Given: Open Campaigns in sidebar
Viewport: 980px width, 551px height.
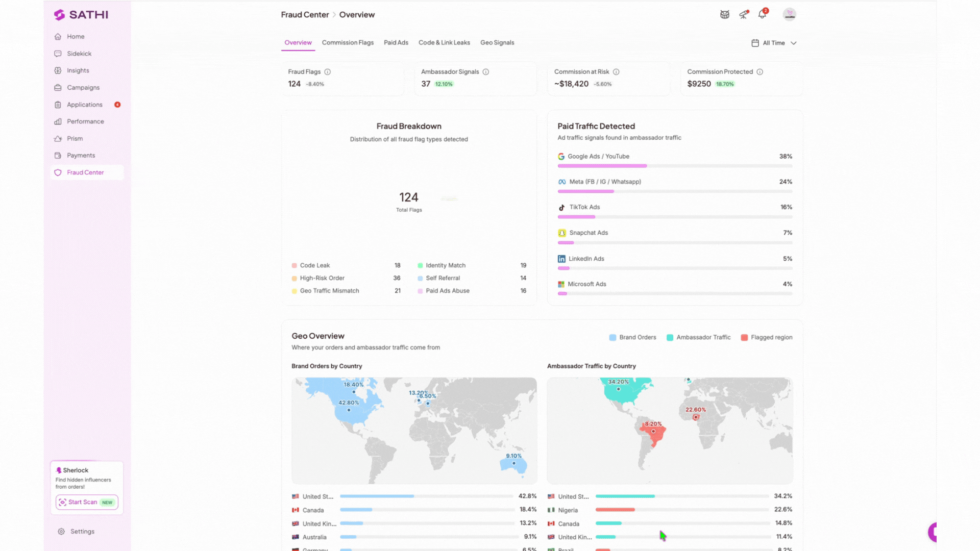Looking at the screenshot, I should (83, 88).
